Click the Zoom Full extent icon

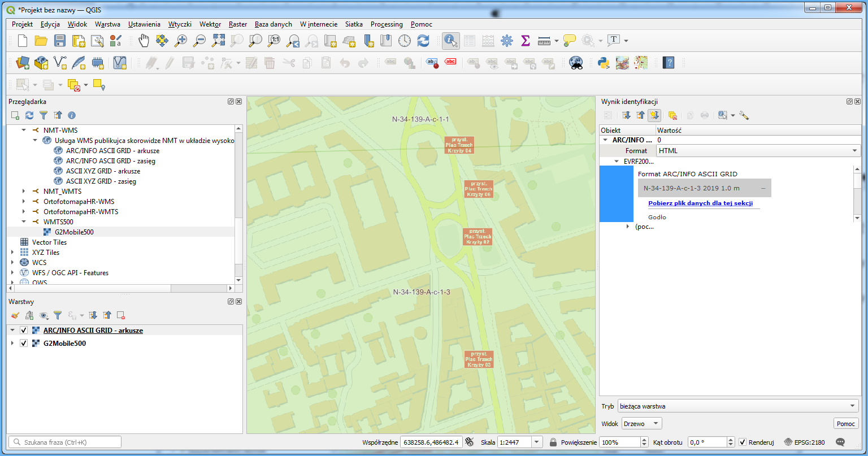[x=218, y=40]
